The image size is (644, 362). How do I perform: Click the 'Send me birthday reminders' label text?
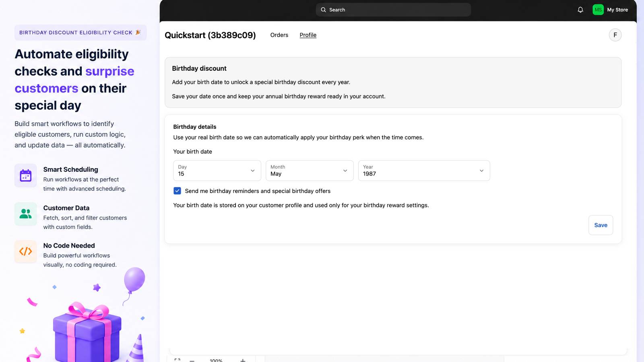coord(258,191)
